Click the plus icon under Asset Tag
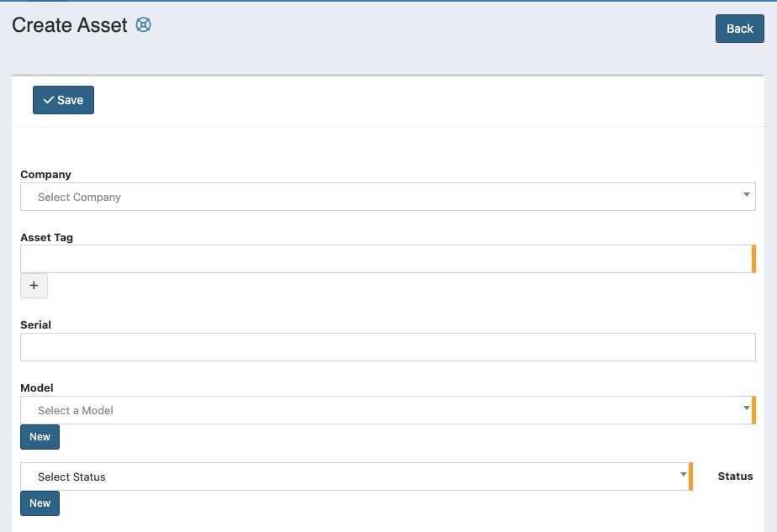The image size is (777, 532). (x=34, y=286)
